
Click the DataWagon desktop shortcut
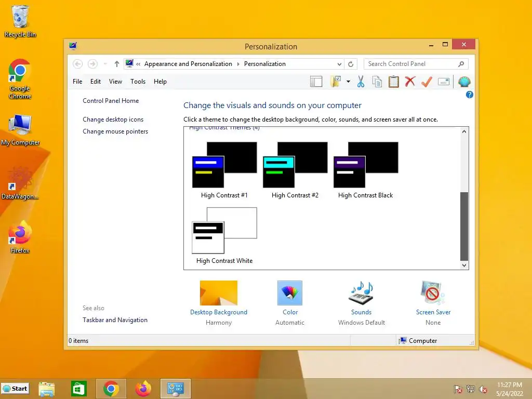[20, 183]
